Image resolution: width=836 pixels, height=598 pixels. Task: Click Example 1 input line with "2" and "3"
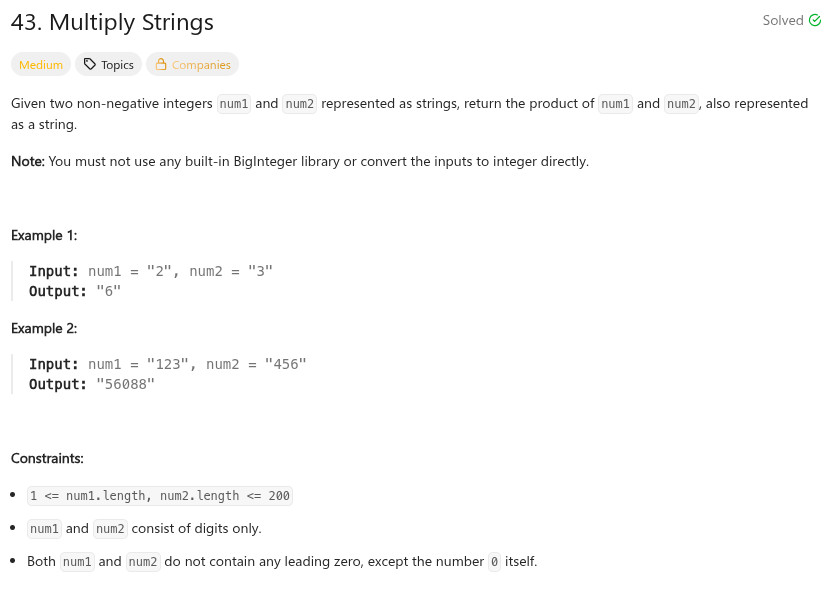click(x=151, y=271)
